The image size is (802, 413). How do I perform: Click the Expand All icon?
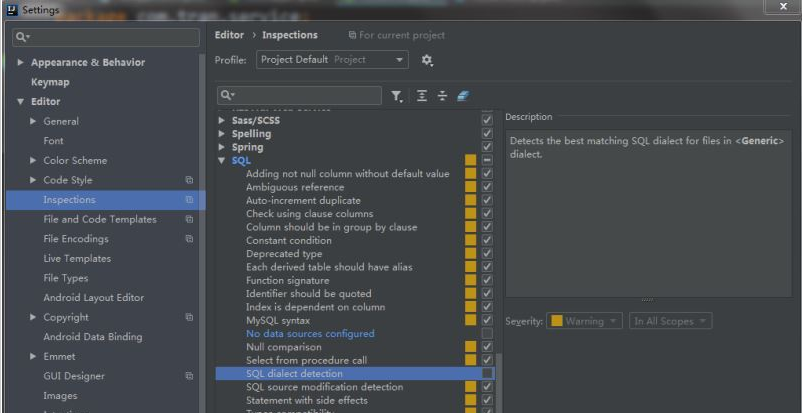point(421,96)
